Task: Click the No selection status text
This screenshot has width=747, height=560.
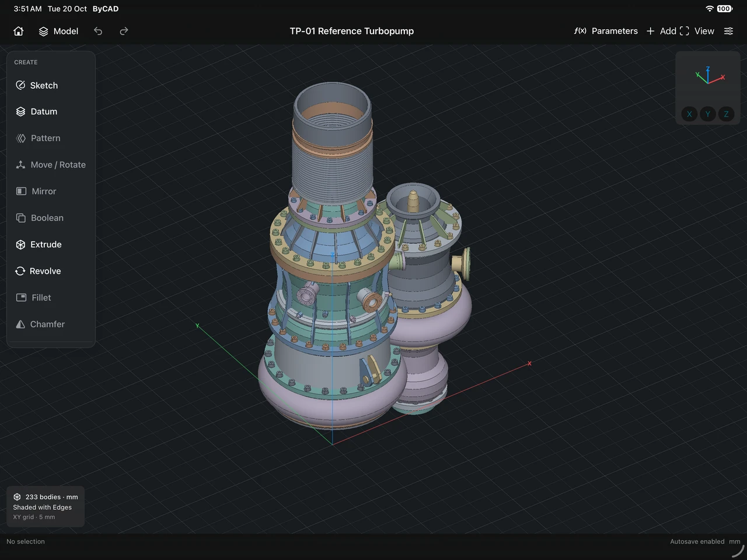Action: click(26, 541)
